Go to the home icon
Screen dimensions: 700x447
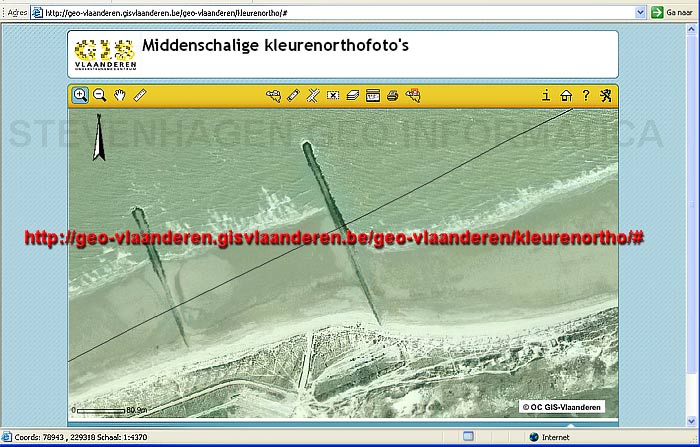coord(566,96)
